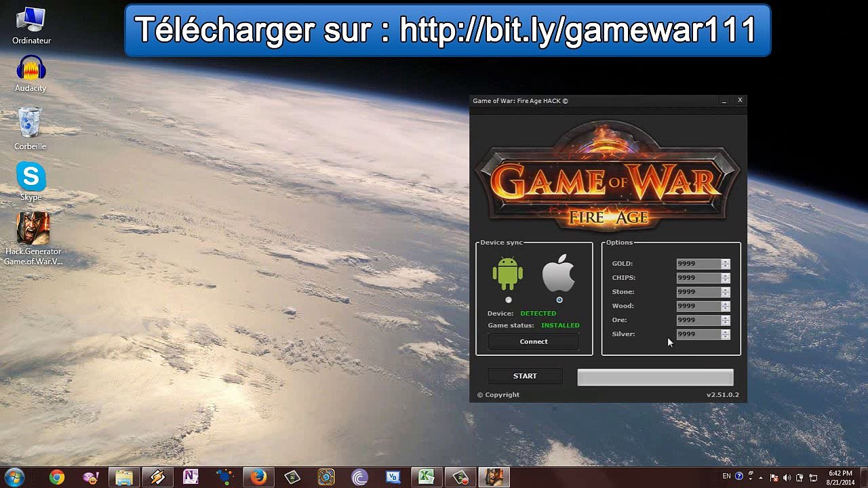This screenshot has height=488, width=868.
Task: Click the Wood value field
Action: pyautogui.click(x=698, y=306)
